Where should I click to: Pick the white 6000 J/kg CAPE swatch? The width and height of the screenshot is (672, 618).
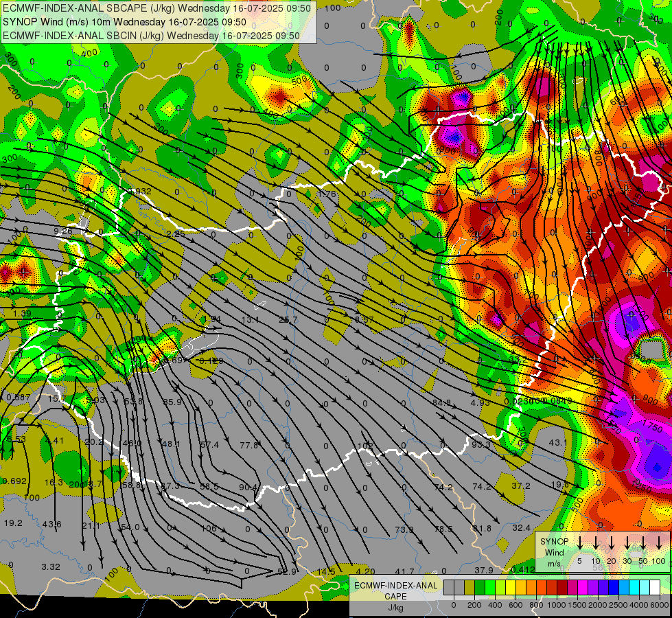(x=654, y=588)
